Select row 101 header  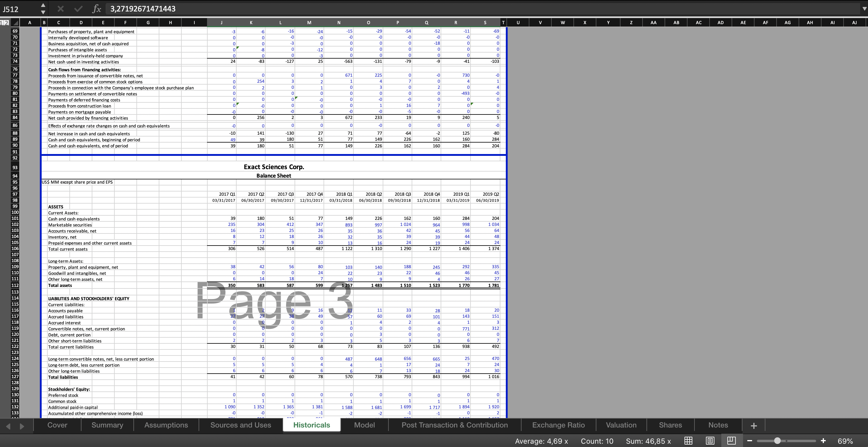click(x=15, y=218)
